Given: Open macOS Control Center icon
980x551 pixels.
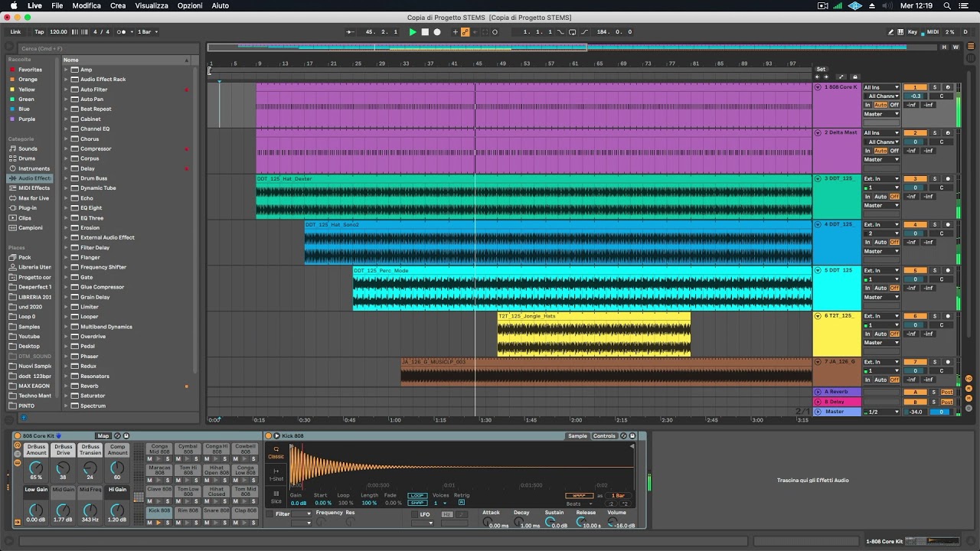Looking at the screenshot, I should tap(965, 5).
